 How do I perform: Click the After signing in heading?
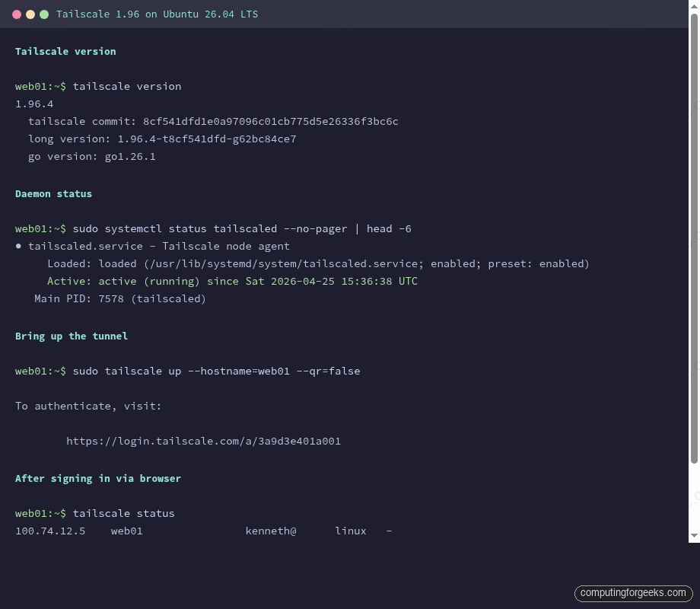(97, 478)
